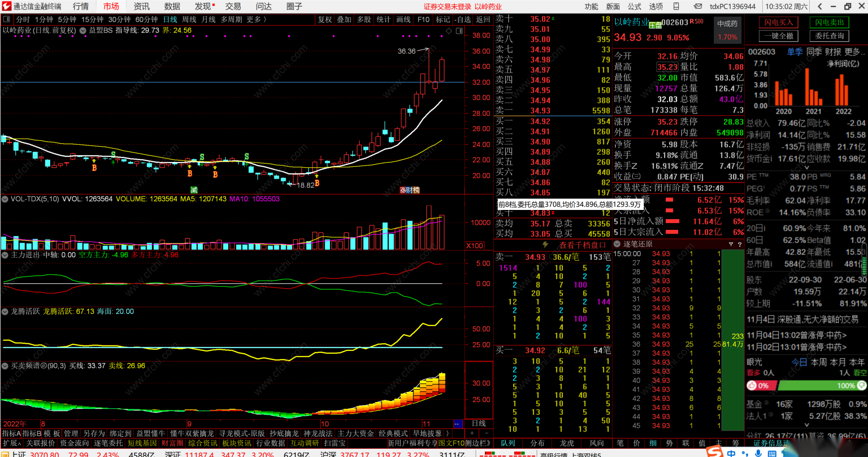Click the 涨财榜 label on the chart
The height and width of the screenshot is (457, 868).
[x=410, y=190]
